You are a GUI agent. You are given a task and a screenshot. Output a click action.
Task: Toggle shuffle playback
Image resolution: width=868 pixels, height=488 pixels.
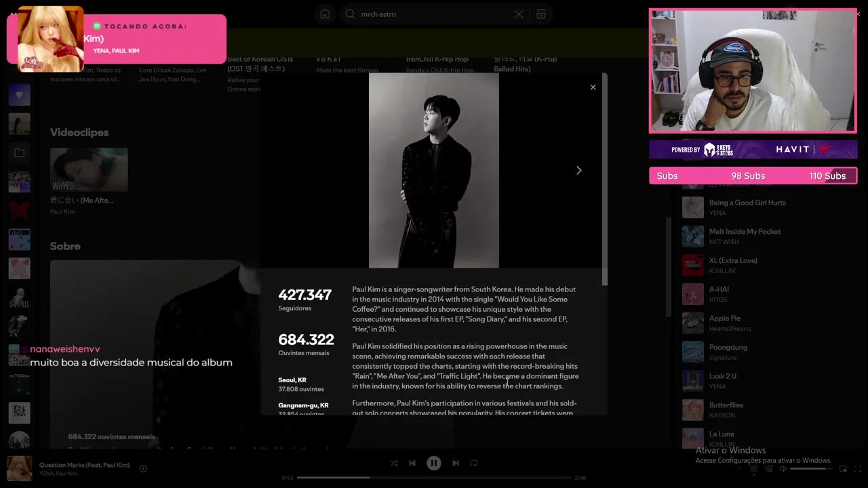(x=394, y=463)
